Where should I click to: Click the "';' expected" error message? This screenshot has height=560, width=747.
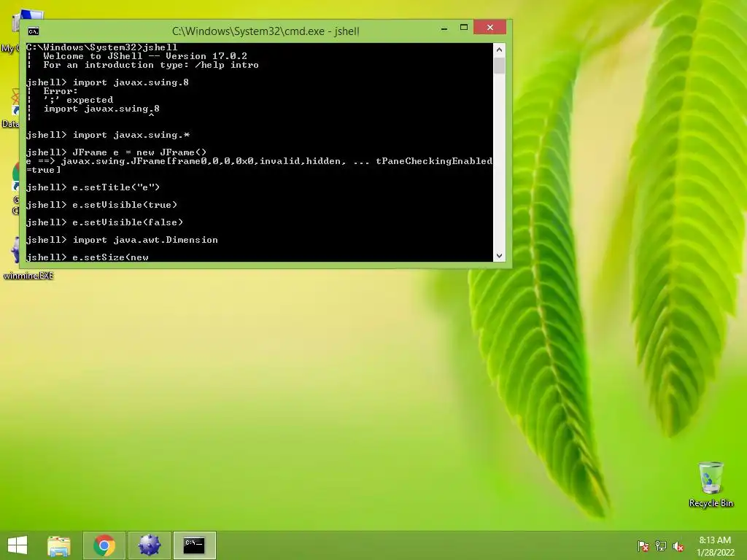[x=78, y=100]
